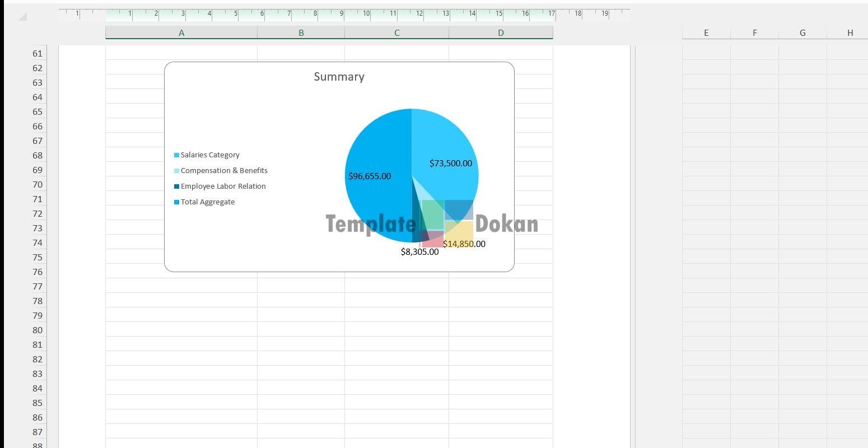Click Employee Labor Relation legend text

click(x=223, y=186)
